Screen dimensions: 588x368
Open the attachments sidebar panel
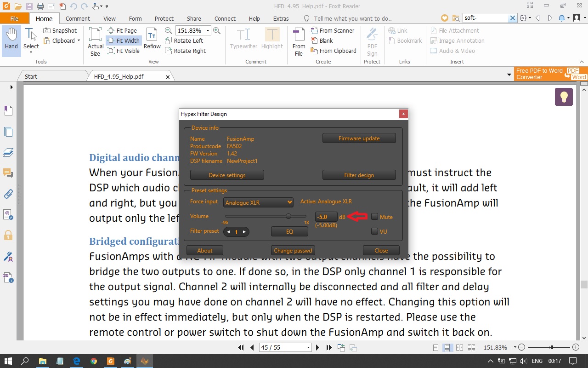(8, 194)
